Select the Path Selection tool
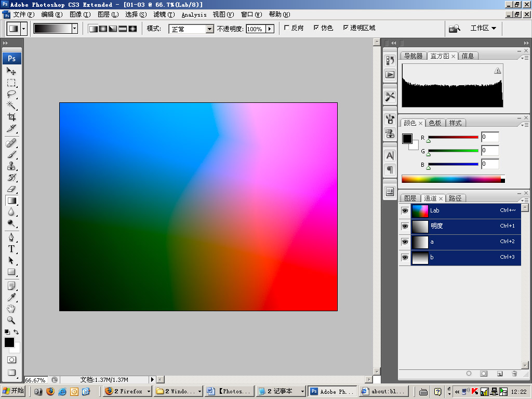532x399 pixels. [x=11, y=261]
